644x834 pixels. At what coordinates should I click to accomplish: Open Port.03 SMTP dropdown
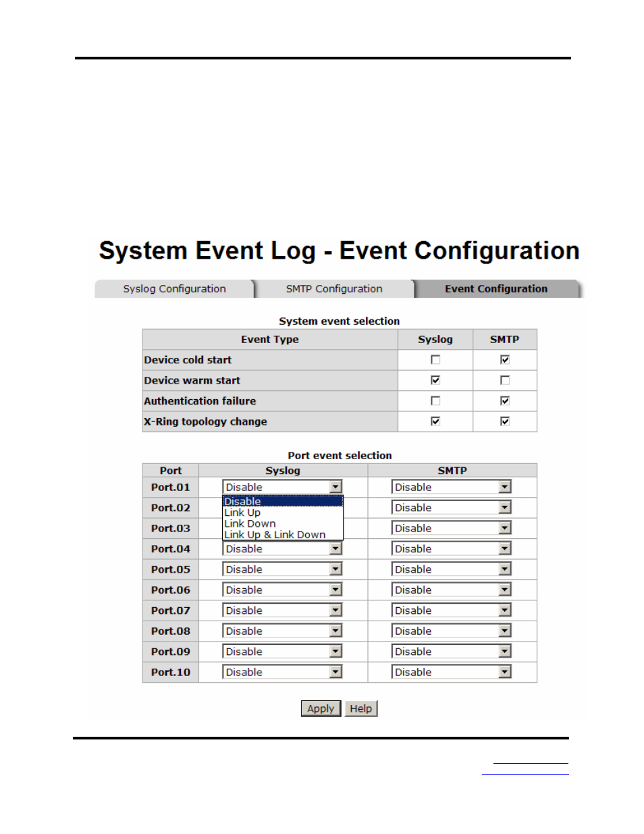pyautogui.click(x=452, y=528)
